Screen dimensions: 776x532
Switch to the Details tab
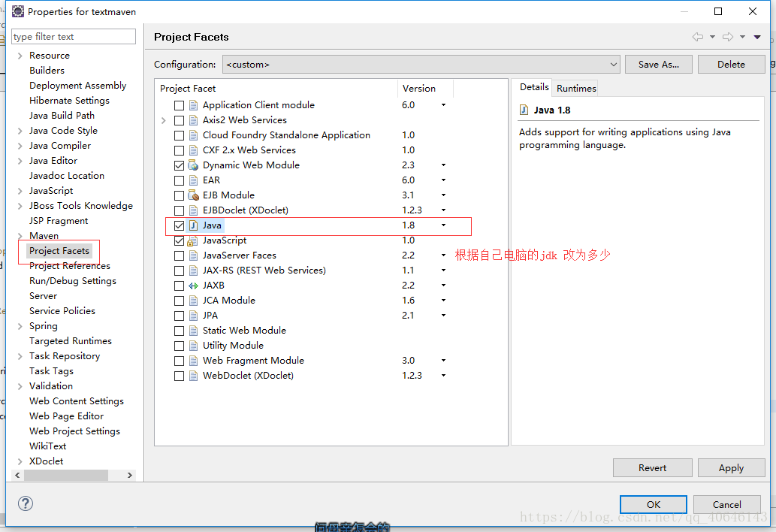tap(534, 87)
